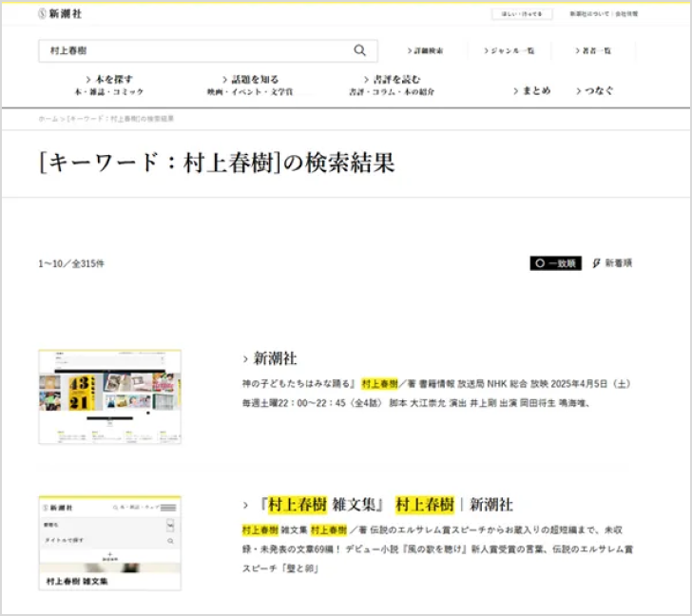Click snippet text 神の子どもたちはみな踊る
Screen dimensions: 692x616
pos(297,384)
